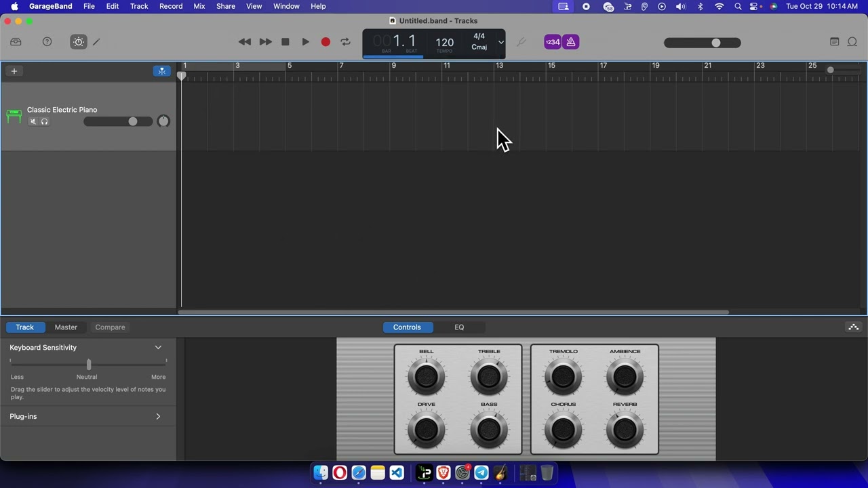Click GarageBand guitar icon in Dock
868x488 pixels.
click(500, 472)
